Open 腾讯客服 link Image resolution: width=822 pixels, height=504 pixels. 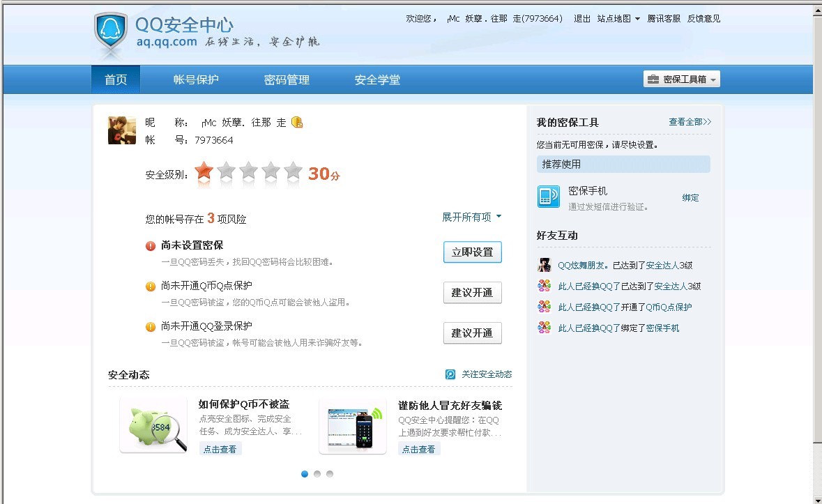(664, 18)
